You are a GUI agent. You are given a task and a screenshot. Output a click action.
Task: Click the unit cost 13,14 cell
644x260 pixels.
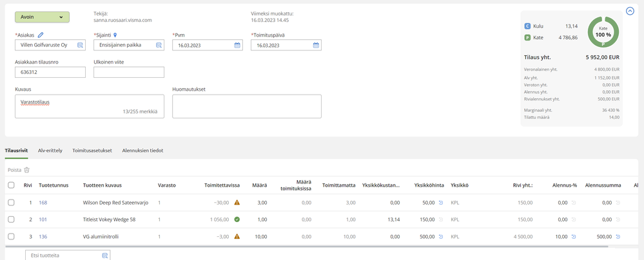pos(393,219)
